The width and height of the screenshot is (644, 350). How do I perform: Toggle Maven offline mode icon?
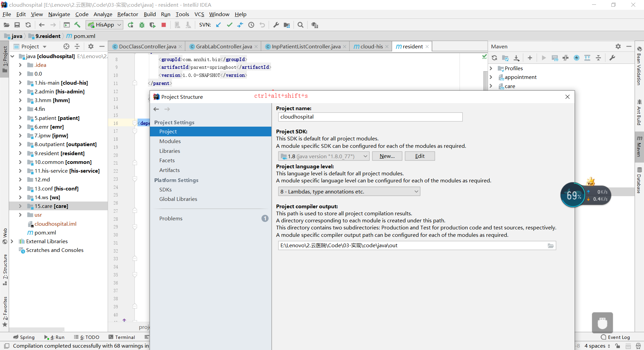(566, 58)
